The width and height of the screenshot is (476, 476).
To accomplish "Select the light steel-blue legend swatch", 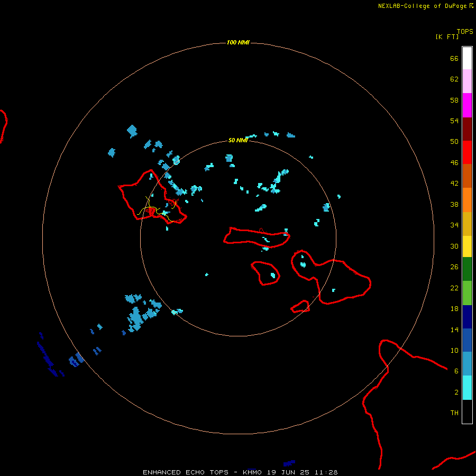I will 467,363.
